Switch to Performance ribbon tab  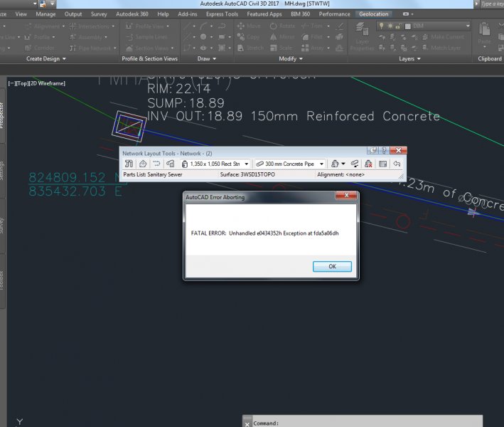pos(334,14)
